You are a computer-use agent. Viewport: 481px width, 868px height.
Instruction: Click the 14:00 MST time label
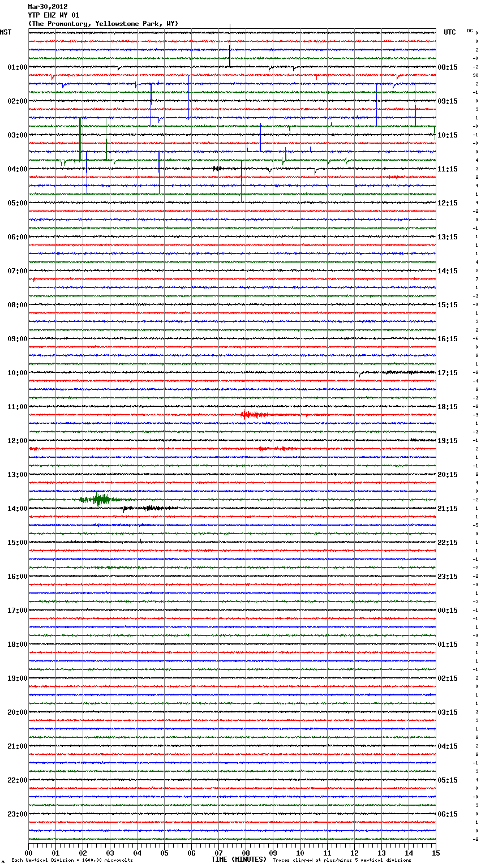[18, 508]
